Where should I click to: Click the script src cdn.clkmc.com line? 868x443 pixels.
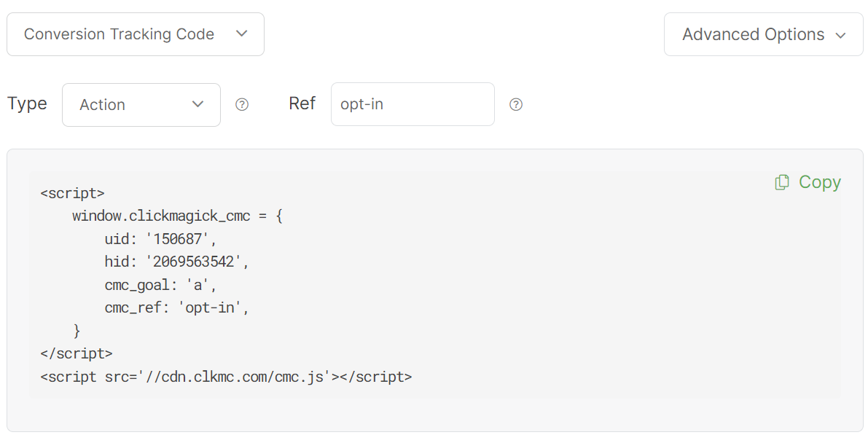click(226, 377)
